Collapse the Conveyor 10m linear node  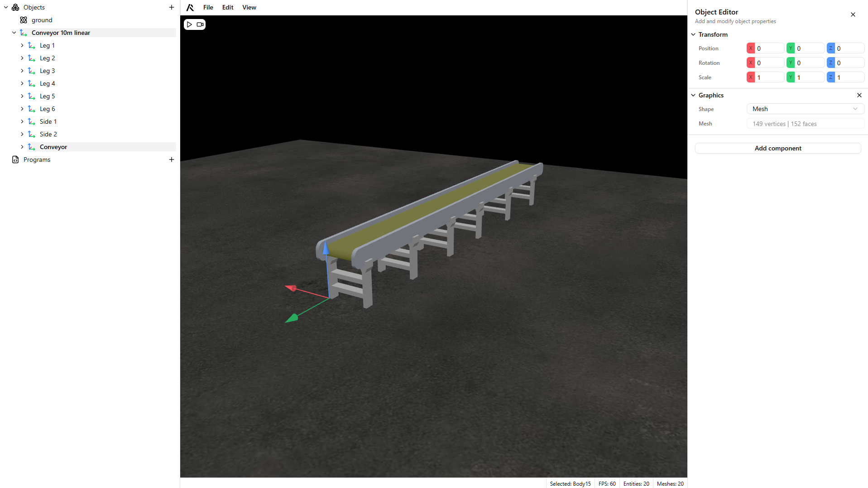[x=14, y=33]
